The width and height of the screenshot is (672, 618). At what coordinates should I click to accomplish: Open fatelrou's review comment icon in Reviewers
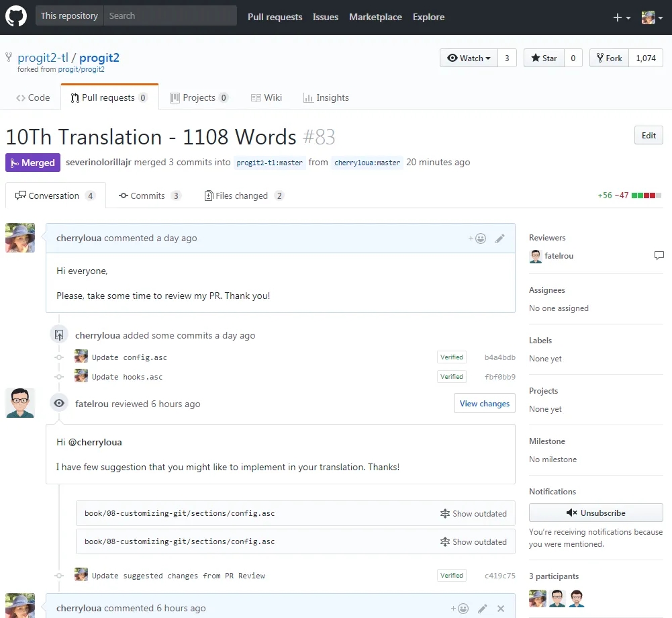click(x=659, y=256)
